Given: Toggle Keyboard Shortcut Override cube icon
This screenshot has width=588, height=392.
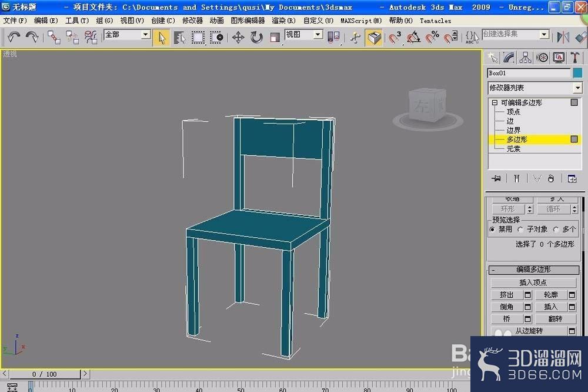Looking at the screenshot, I should coord(374,38).
